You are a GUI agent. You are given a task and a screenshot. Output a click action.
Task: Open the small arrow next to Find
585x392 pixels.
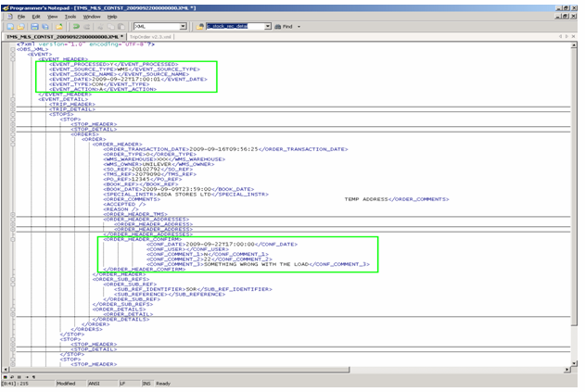click(299, 27)
